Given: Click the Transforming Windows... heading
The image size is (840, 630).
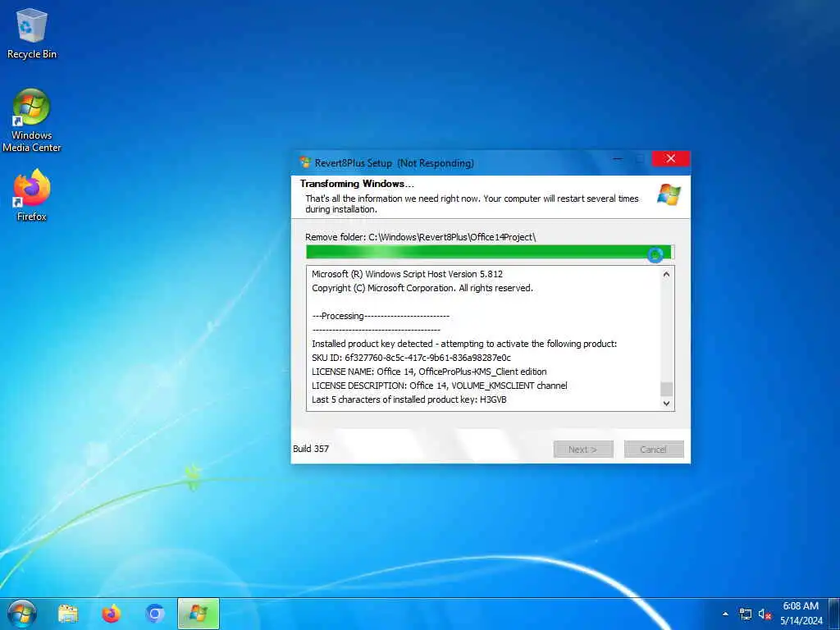Looking at the screenshot, I should 357,183.
